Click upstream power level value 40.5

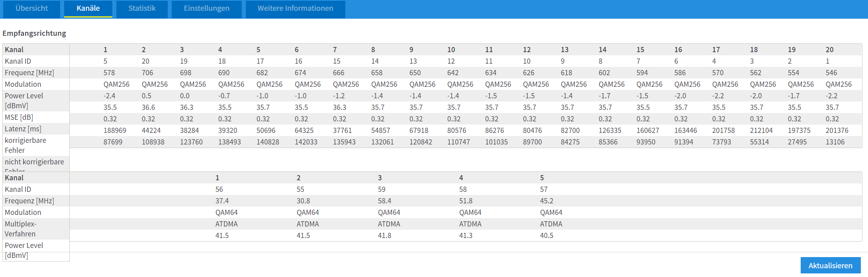(547, 236)
